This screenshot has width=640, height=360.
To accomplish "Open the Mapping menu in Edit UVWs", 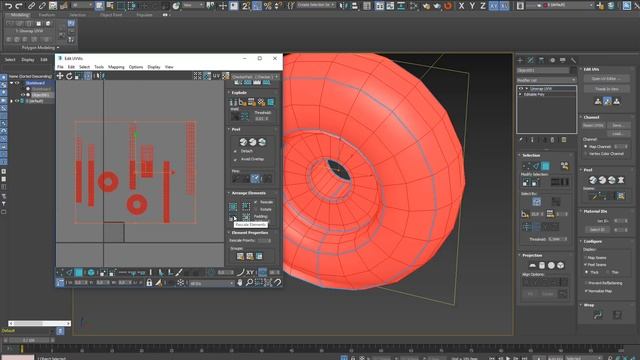I will click(x=116, y=67).
